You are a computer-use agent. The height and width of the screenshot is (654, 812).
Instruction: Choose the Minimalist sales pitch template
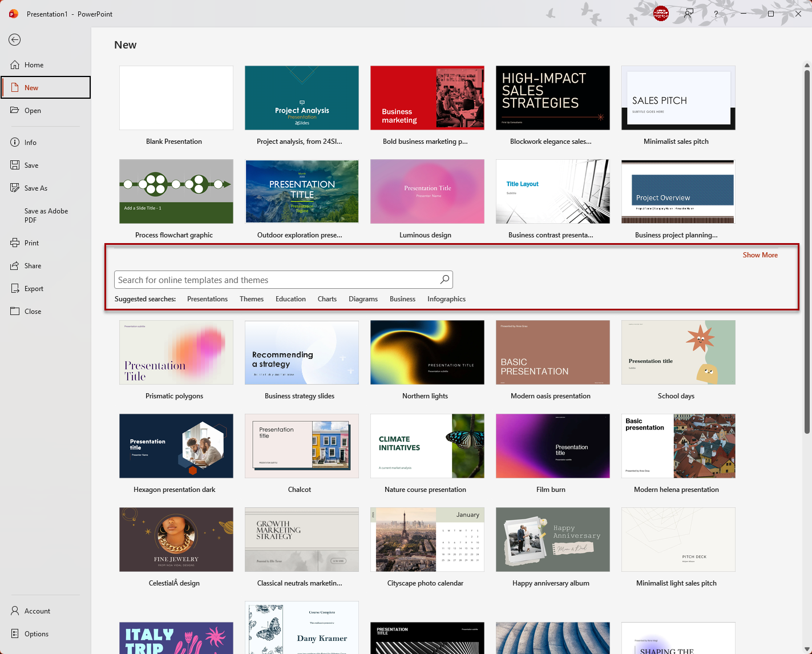(678, 98)
